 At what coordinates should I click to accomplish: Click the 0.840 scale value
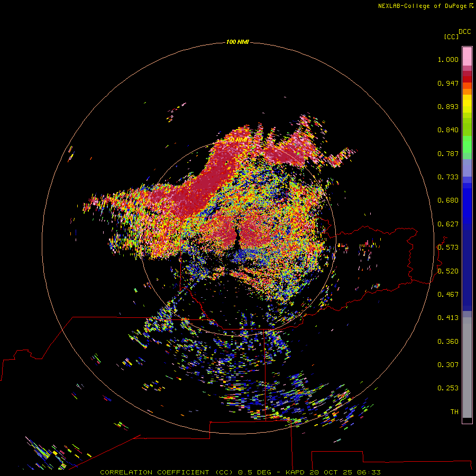(x=448, y=130)
